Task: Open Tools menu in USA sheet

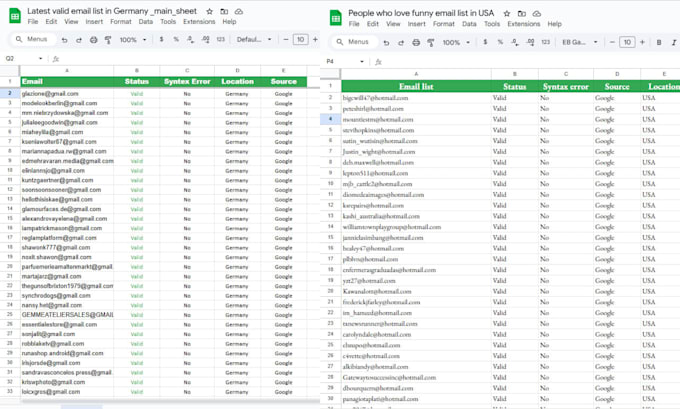Action: [x=492, y=24]
